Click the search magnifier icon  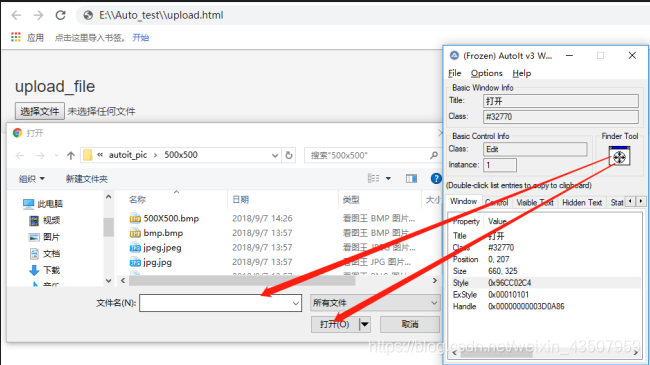point(434,155)
